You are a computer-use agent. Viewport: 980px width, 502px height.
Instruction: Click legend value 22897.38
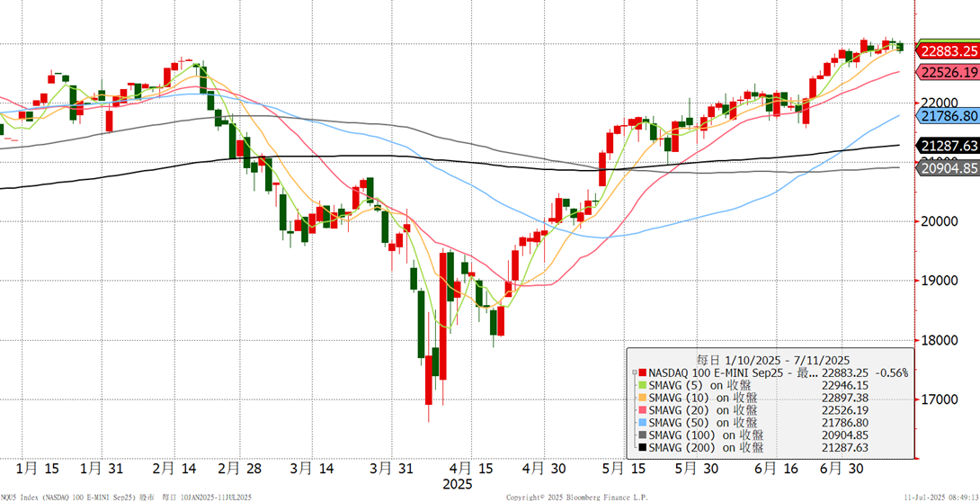844,399
